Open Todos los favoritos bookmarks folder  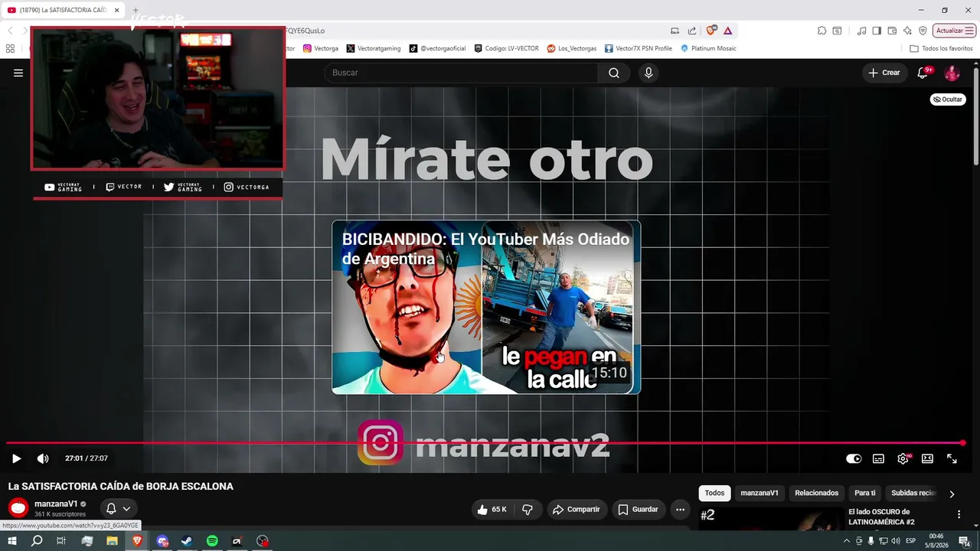click(x=941, y=48)
